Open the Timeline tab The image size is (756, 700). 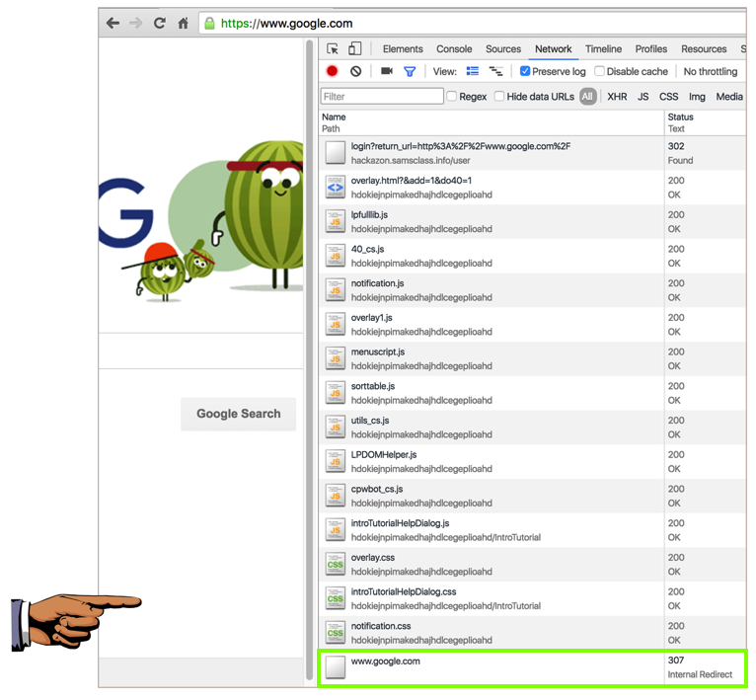coord(603,49)
